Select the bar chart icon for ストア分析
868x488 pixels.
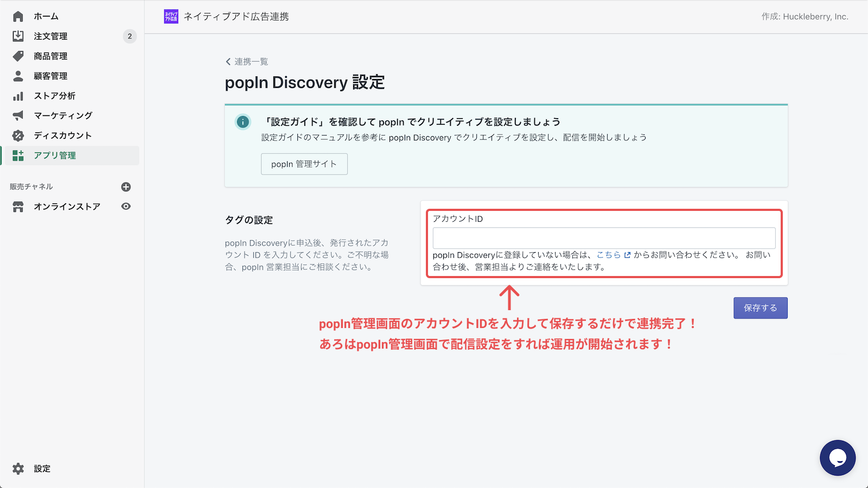(x=19, y=96)
